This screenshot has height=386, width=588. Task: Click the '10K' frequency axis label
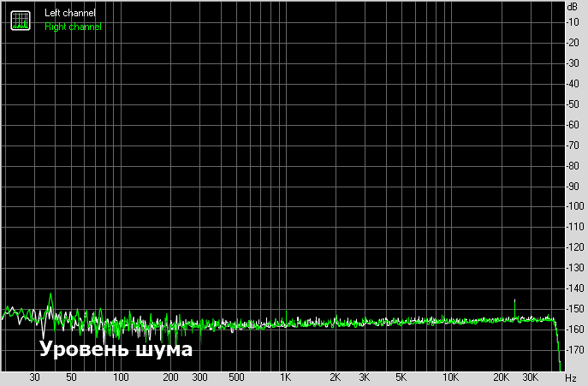pyautogui.click(x=451, y=377)
